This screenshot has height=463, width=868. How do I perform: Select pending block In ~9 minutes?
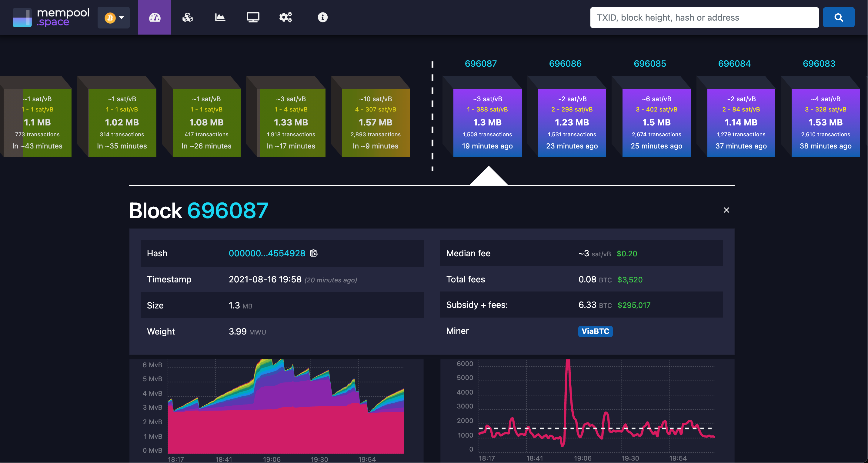[x=376, y=123]
